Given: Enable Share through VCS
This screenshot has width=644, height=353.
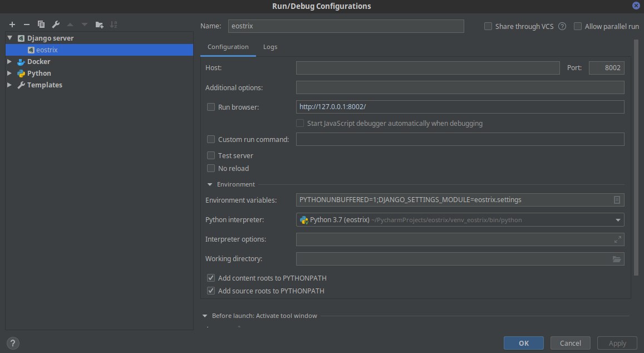Looking at the screenshot, I should point(488,26).
